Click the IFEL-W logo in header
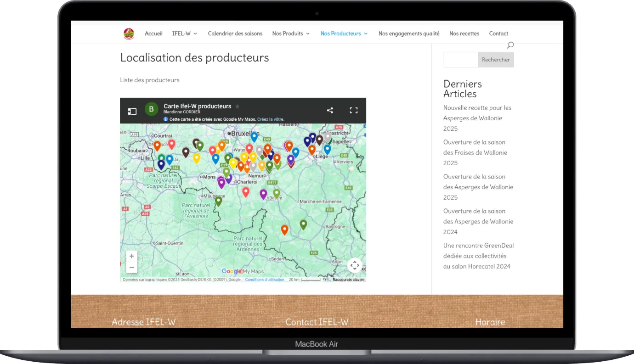 click(x=129, y=34)
